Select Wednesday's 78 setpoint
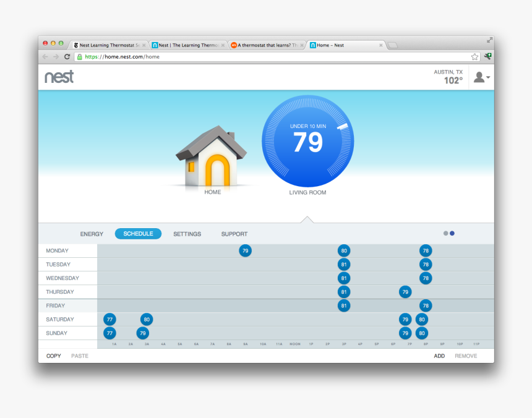The width and height of the screenshot is (532, 418). tap(426, 278)
